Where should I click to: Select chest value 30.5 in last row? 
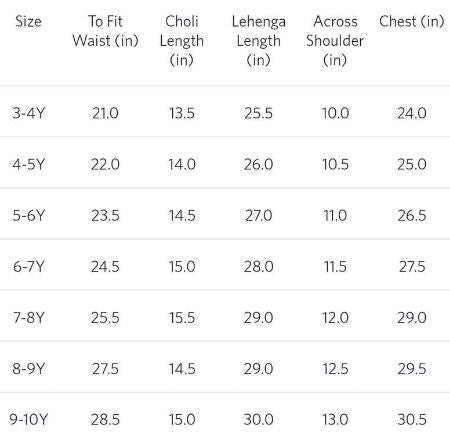point(412,419)
